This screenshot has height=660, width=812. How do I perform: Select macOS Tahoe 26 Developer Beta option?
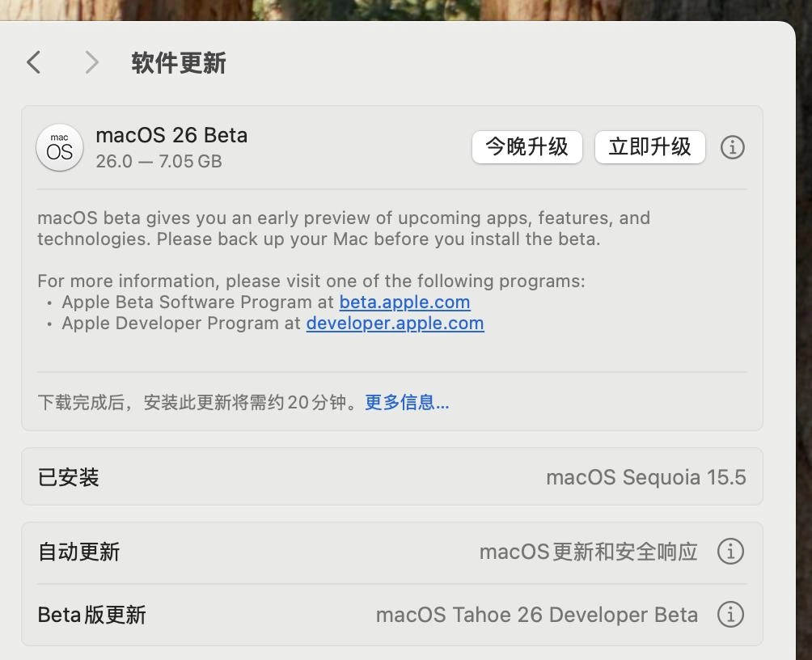click(537, 614)
